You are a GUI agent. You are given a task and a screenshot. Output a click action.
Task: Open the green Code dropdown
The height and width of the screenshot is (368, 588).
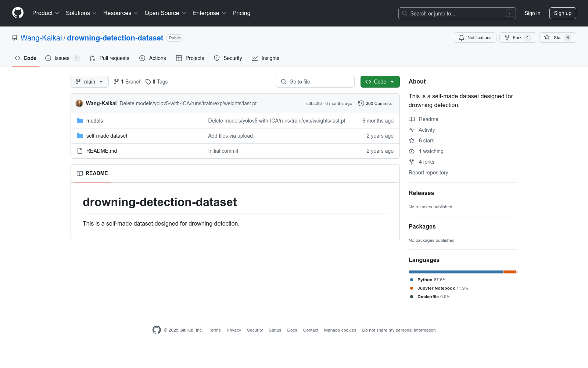click(x=380, y=82)
